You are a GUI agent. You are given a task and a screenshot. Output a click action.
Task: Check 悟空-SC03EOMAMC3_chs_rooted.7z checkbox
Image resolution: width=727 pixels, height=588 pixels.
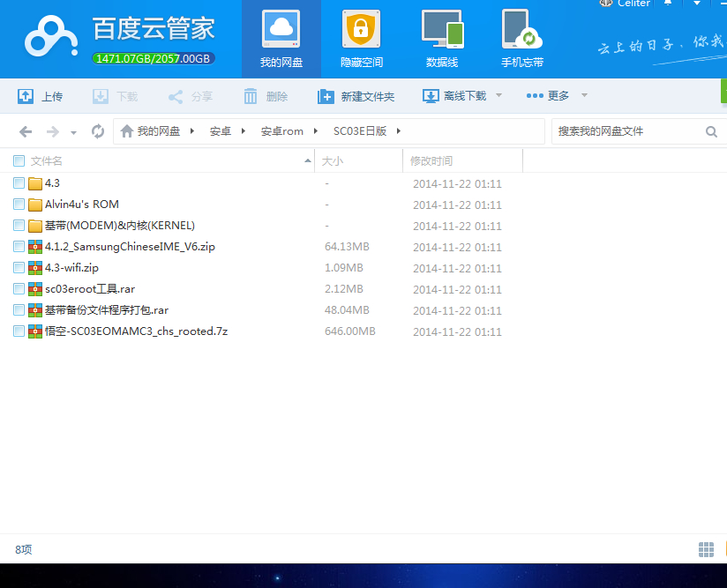[x=19, y=331]
